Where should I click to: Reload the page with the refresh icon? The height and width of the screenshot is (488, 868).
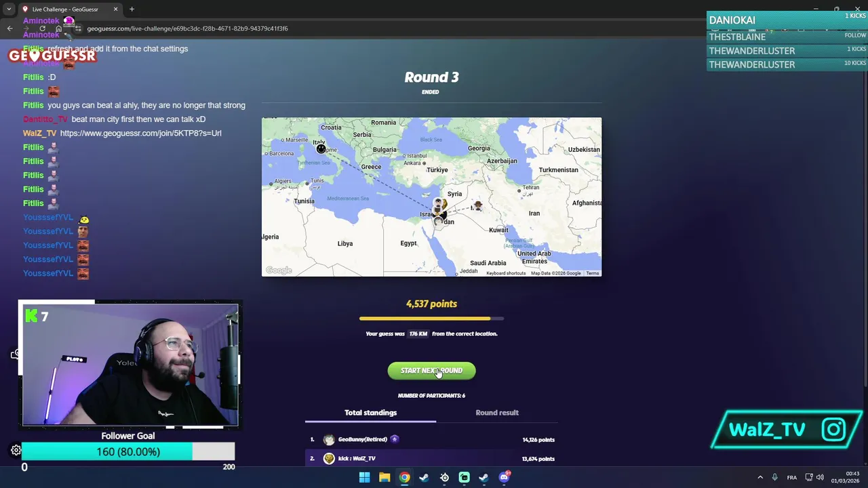tap(42, 28)
